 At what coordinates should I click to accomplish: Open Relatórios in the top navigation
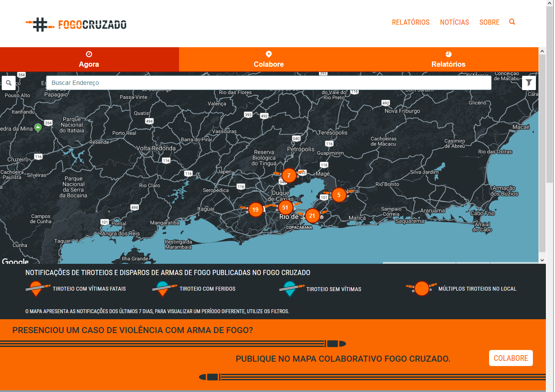pos(410,23)
